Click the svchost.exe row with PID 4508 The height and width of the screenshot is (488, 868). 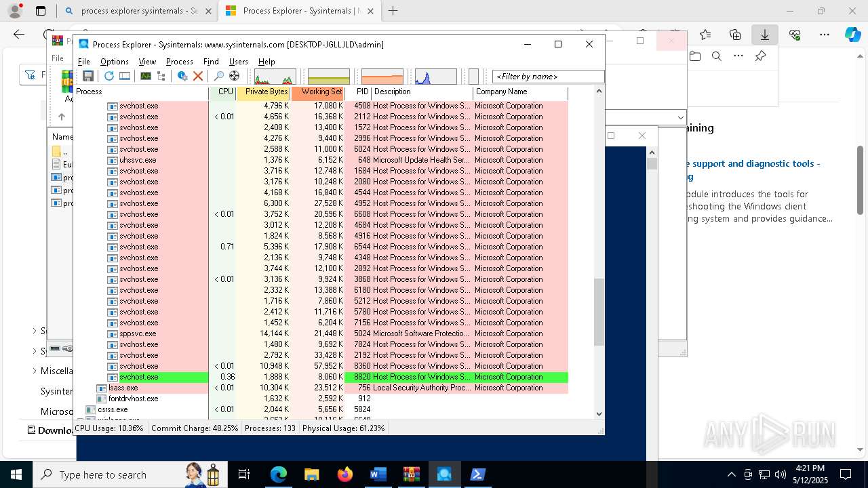321,106
